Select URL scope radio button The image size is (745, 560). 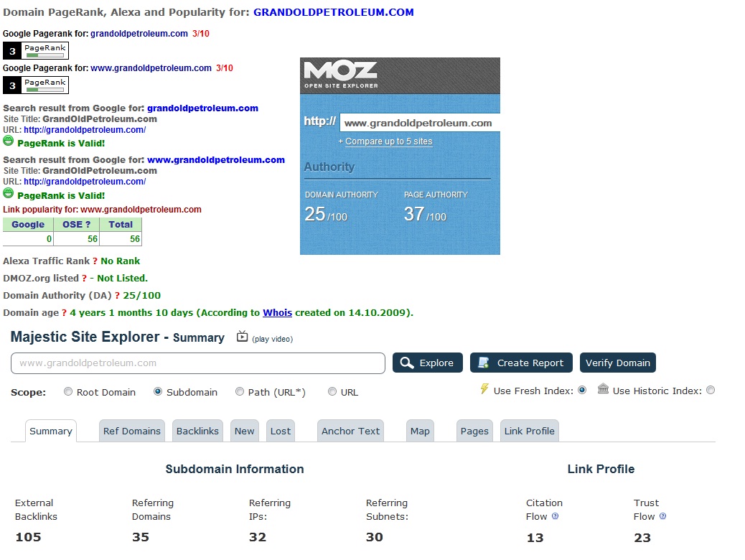(332, 391)
